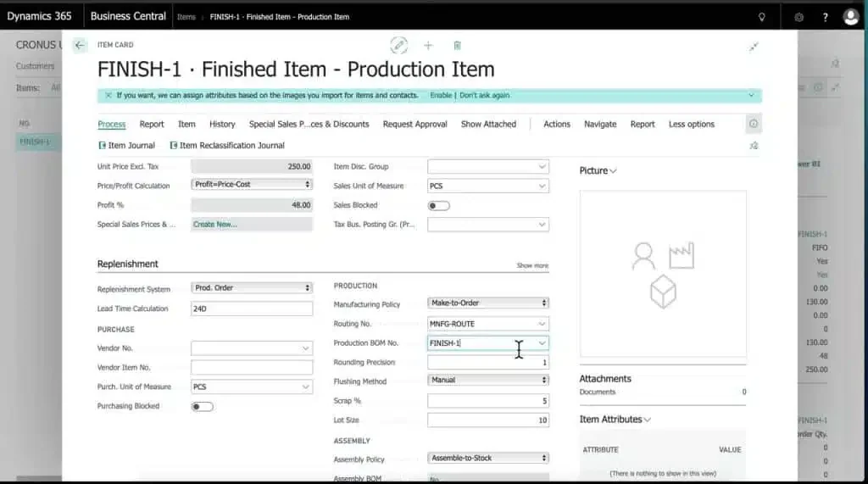Expand the Picture section chevron
Image resolution: width=868 pixels, height=484 pixels.
[613, 171]
